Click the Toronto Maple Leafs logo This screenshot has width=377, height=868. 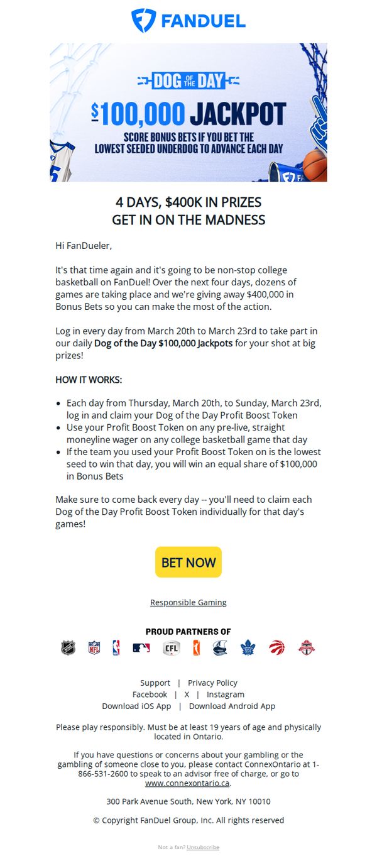pos(248,648)
